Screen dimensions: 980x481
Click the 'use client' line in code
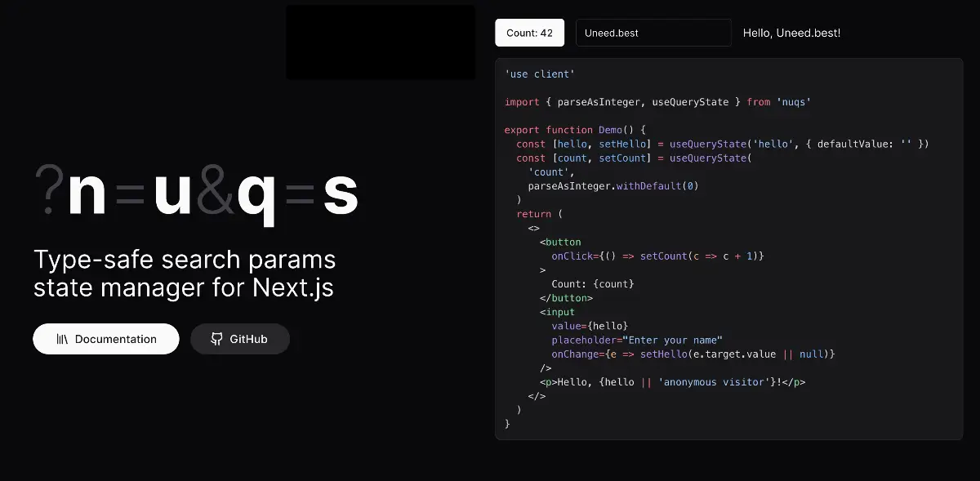tap(540, 74)
